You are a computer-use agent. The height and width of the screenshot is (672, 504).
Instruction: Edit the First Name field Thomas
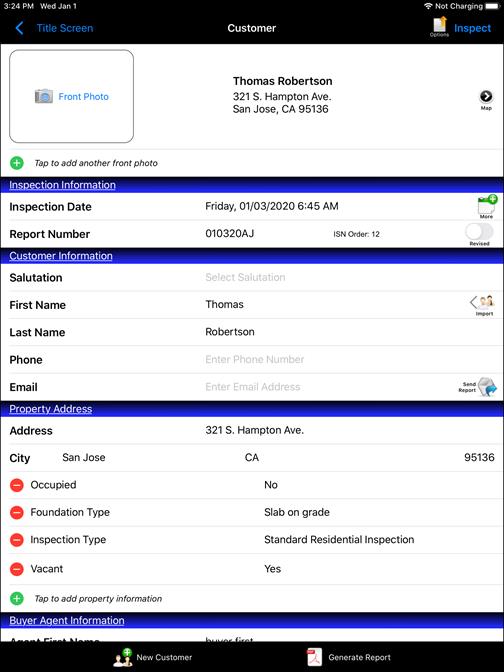click(x=224, y=305)
